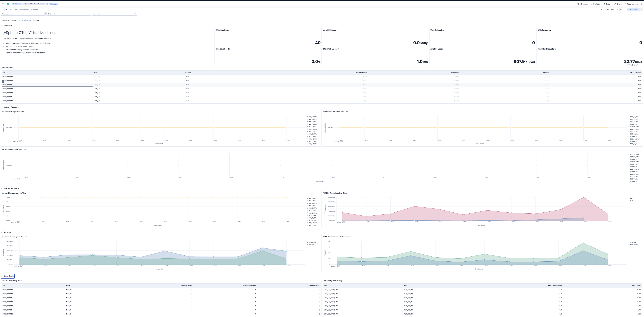Open panel options via the vertical dots icon
644x317 pixels.
click(x=640, y=65)
